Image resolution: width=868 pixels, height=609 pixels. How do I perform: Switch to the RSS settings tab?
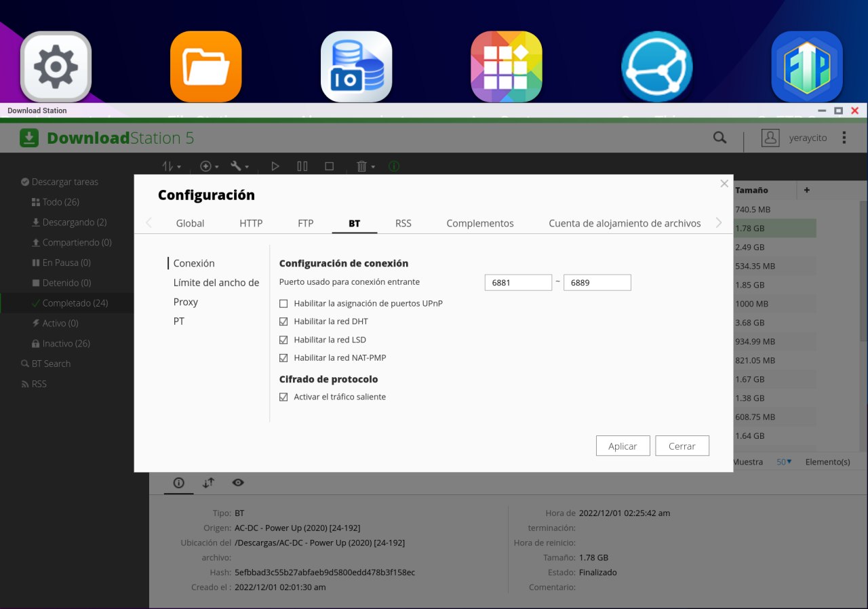(403, 223)
